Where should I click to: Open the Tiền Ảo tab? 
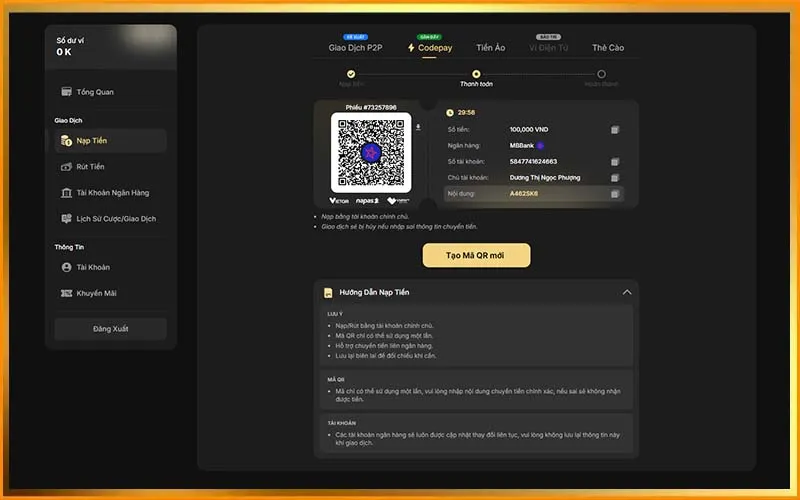[491, 48]
